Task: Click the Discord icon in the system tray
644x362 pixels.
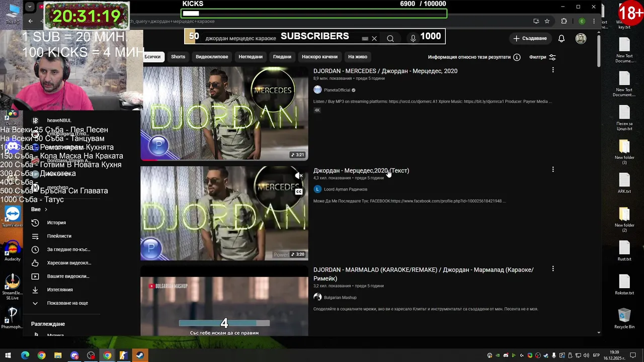Action: tap(506, 355)
